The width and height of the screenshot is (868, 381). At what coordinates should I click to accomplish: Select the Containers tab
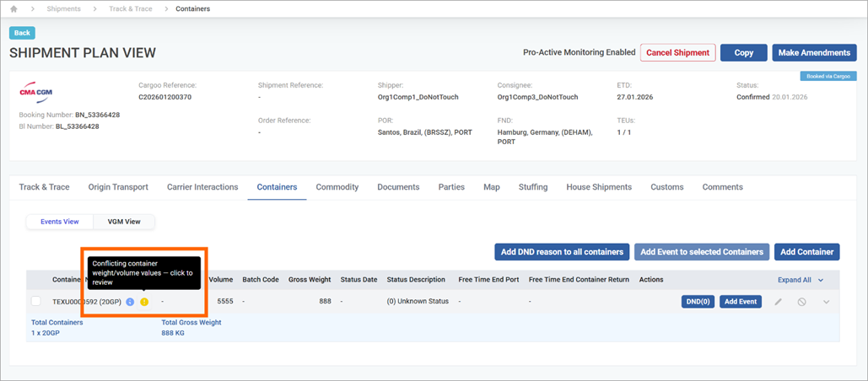point(277,187)
